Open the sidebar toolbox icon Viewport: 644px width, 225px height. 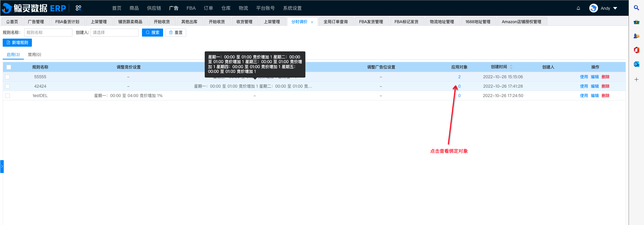636,22
